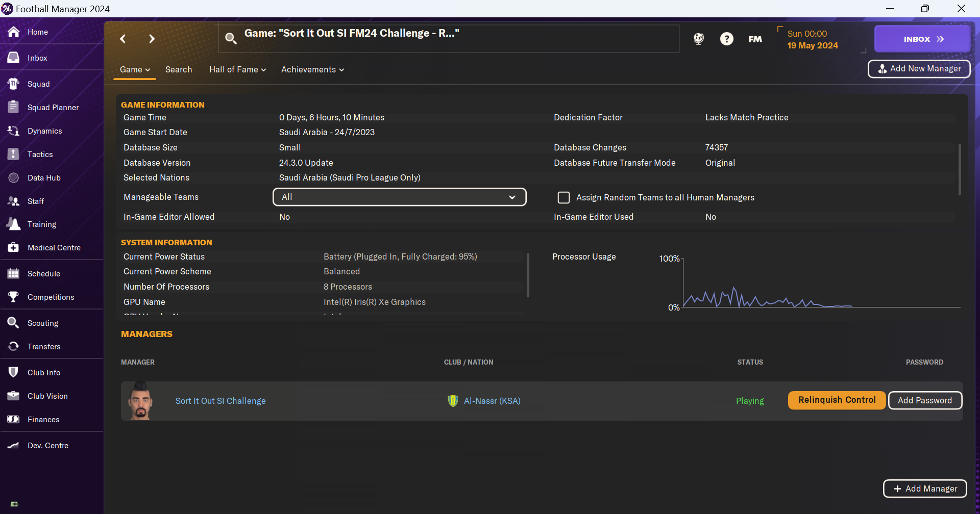Viewport: 980px width, 514px height.
Task: Open the Squad Planner icon
Action: point(14,107)
